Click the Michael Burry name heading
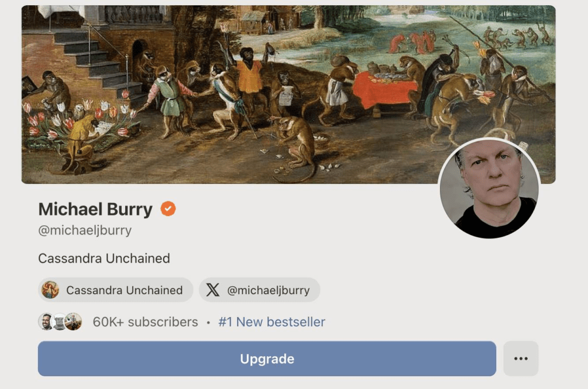 click(96, 209)
